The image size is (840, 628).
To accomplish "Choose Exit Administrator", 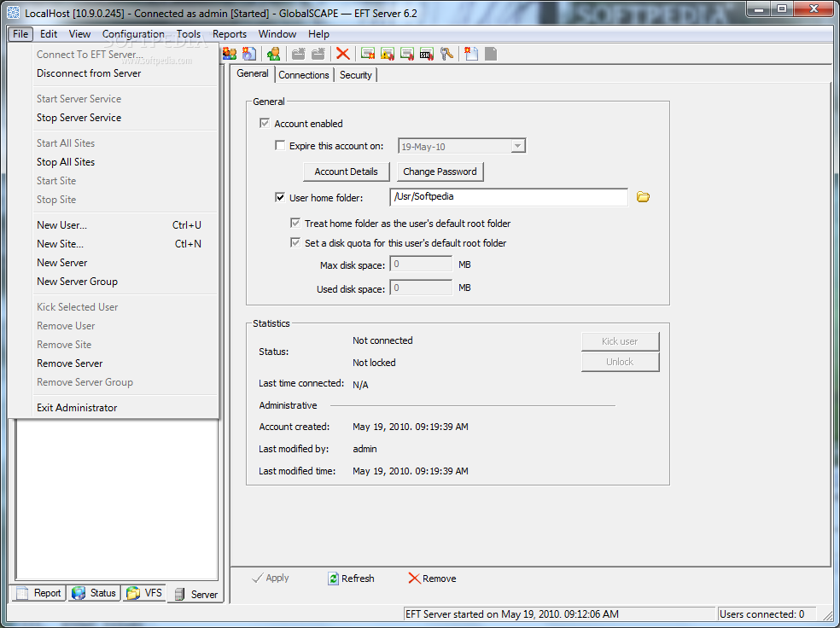I will coord(114,408).
